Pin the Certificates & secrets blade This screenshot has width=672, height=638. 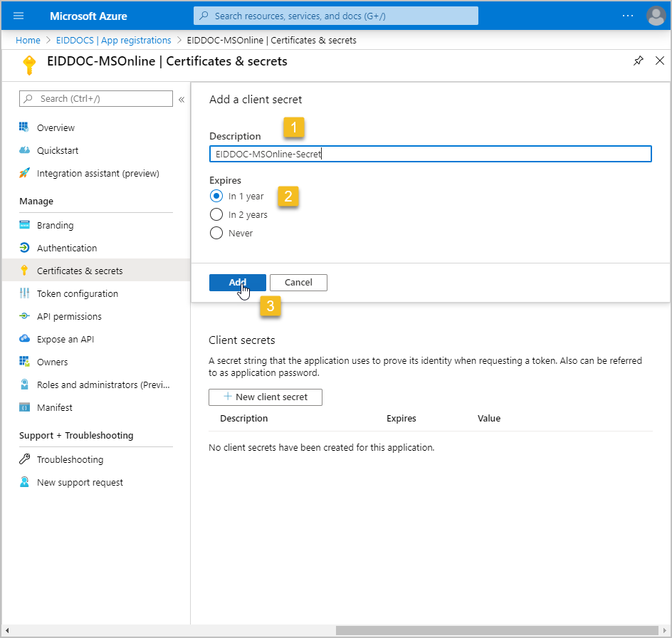point(638,61)
